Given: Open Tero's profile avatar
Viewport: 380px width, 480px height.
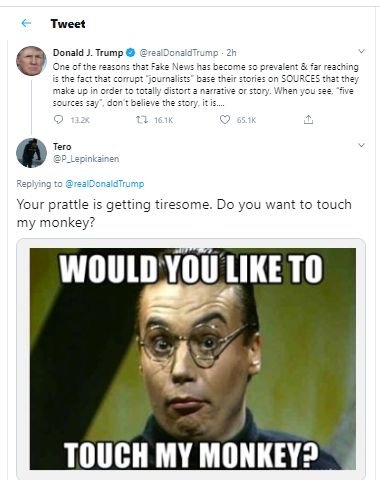Looking at the screenshot, I should (x=31, y=153).
